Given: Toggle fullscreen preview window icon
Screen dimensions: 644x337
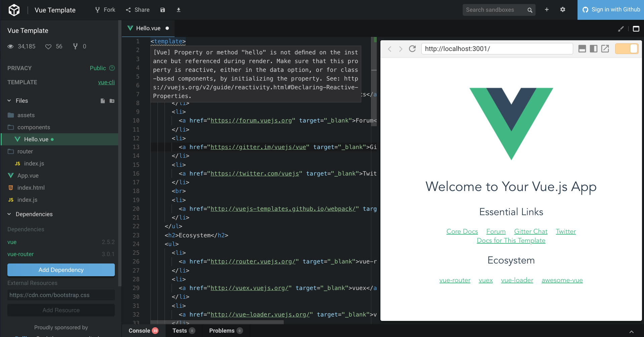Looking at the screenshot, I should click(x=636, y=29).
